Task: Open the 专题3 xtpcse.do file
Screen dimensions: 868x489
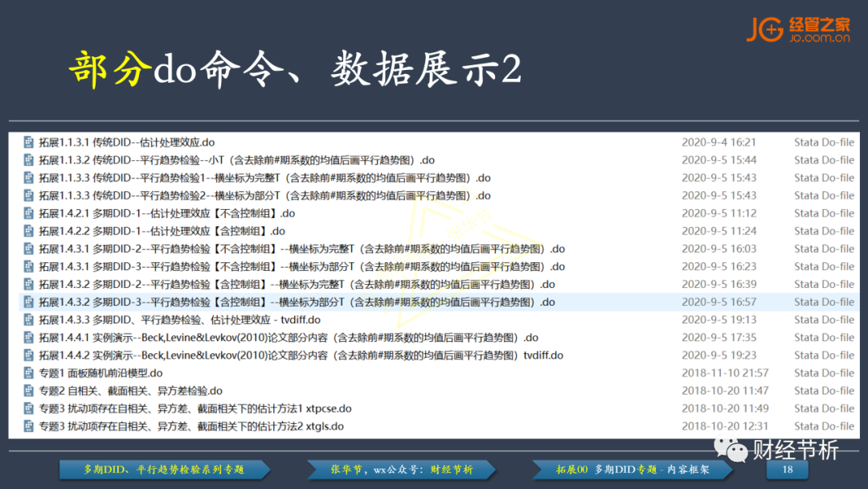Action: (x=194, y=409)
